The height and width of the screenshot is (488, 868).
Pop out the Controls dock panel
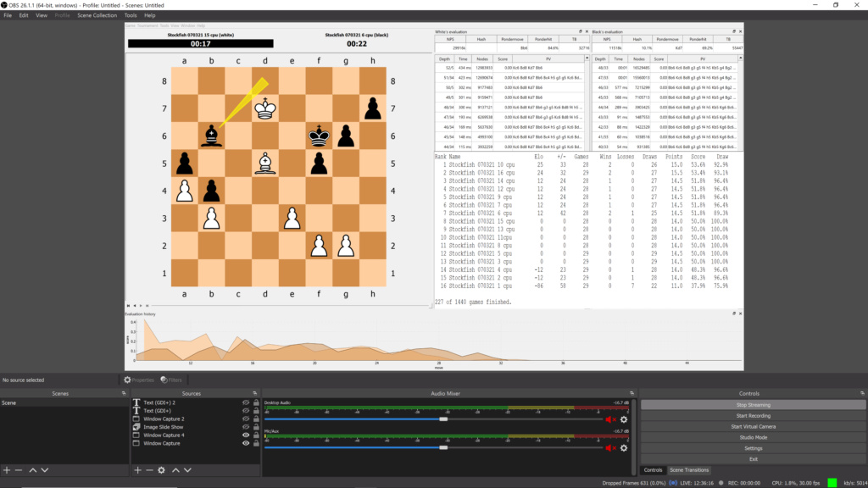point(862,393)
